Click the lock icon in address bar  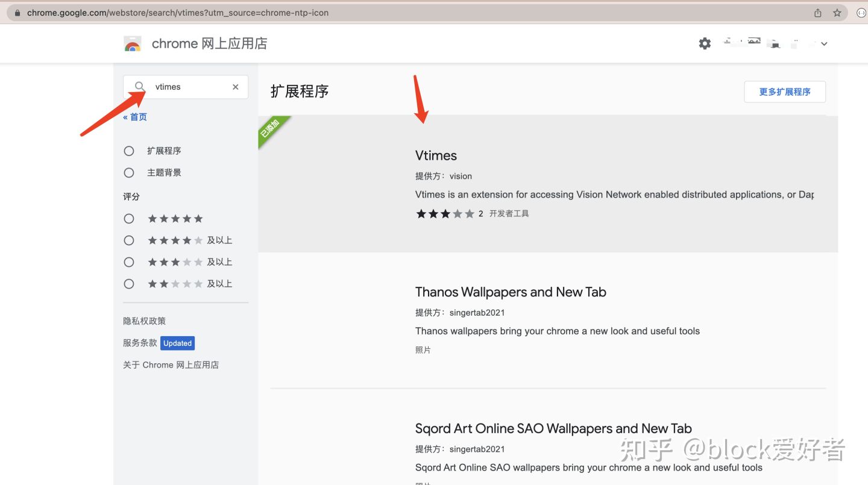17,13
